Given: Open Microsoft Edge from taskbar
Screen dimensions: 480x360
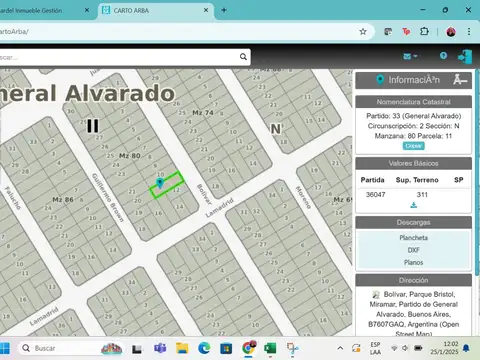Looking at the screenshot, I should click(x=204, y=348).
